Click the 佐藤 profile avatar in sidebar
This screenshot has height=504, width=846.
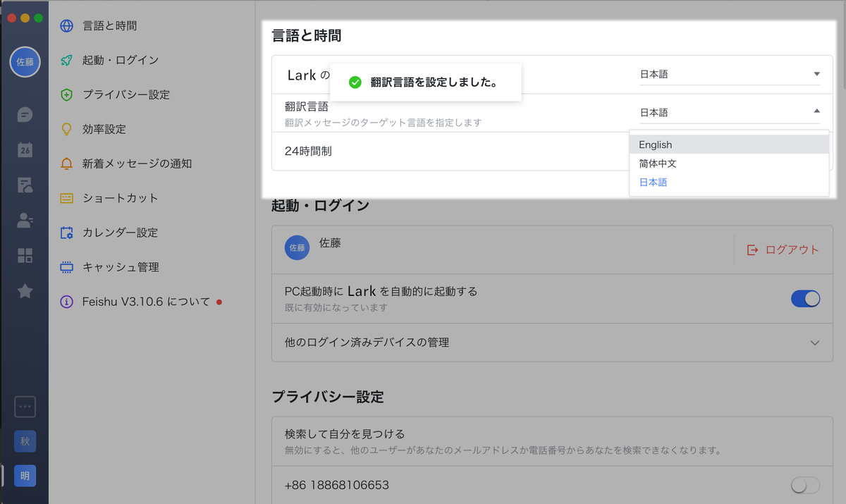click(x=25, y=62)
